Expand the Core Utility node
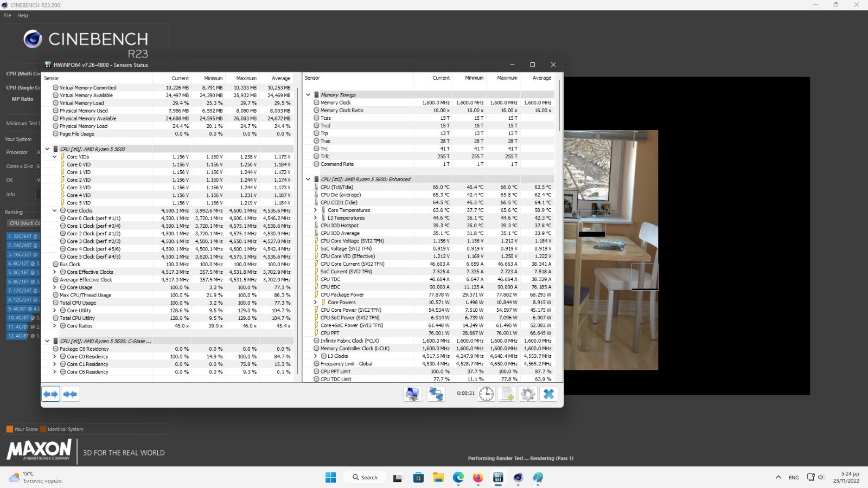Viewport: 868px width, 488px height. coord(55,311)
